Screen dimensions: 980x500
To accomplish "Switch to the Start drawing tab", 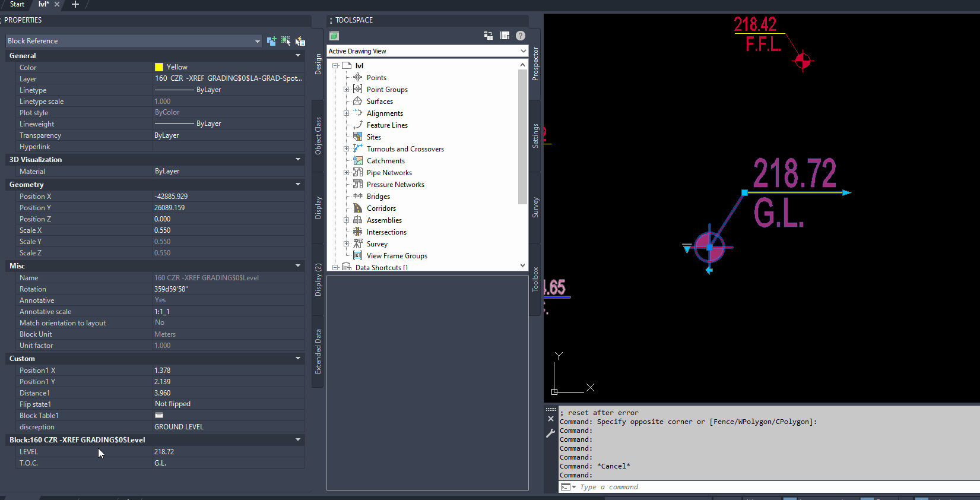I will pos(17,4).
